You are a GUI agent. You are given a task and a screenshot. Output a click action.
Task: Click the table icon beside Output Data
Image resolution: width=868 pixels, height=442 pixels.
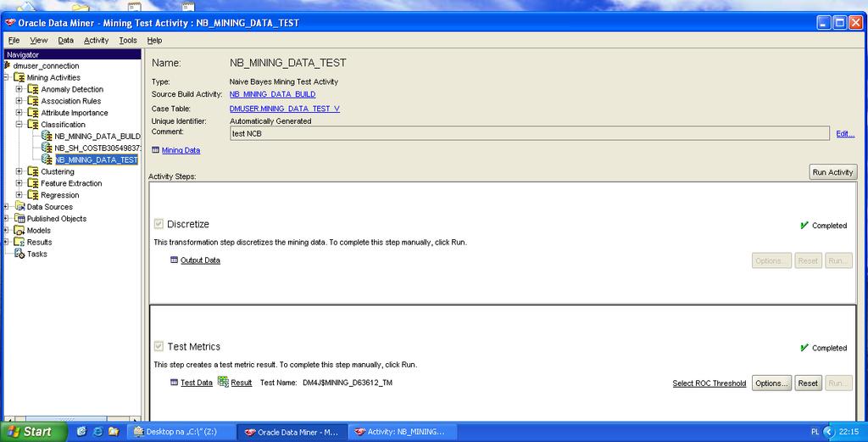pyautogui.click(x=175, y=260)
